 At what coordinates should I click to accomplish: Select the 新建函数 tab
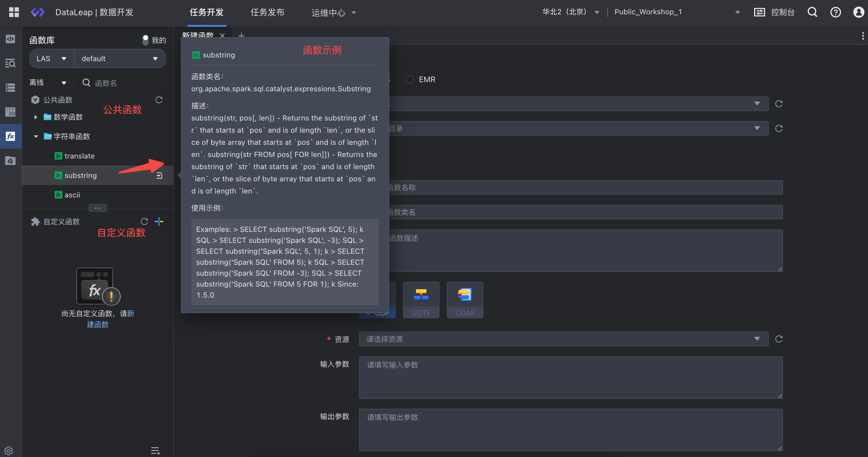point(198,35)
